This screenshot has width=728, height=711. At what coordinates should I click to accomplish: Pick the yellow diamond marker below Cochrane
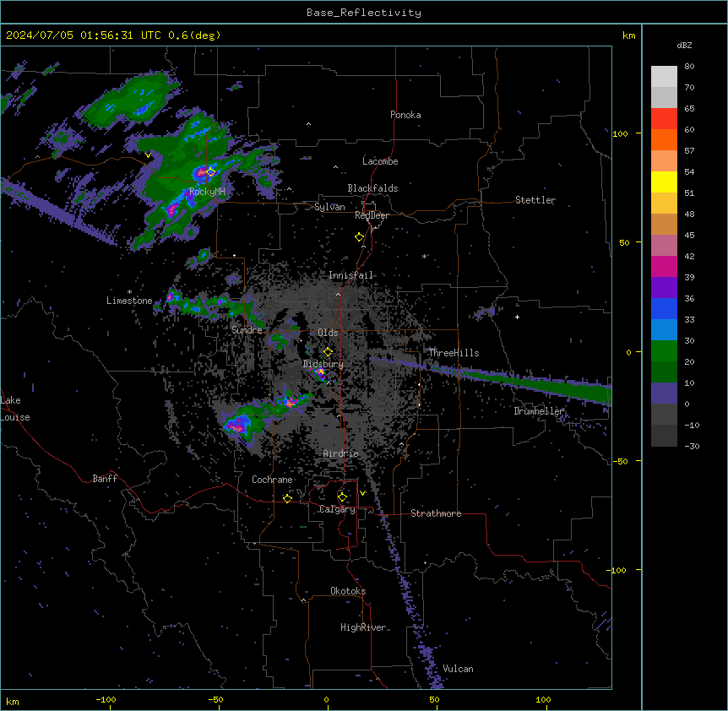pos(287,498)
